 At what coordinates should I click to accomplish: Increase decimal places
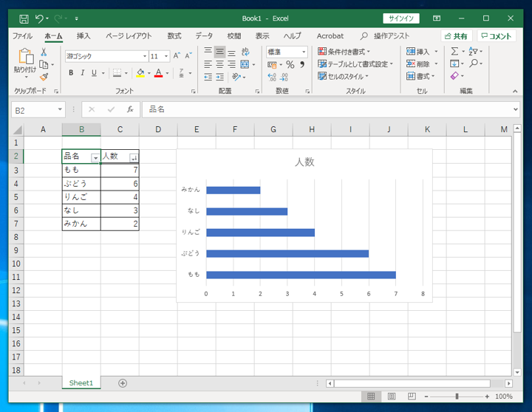point(272,78)
